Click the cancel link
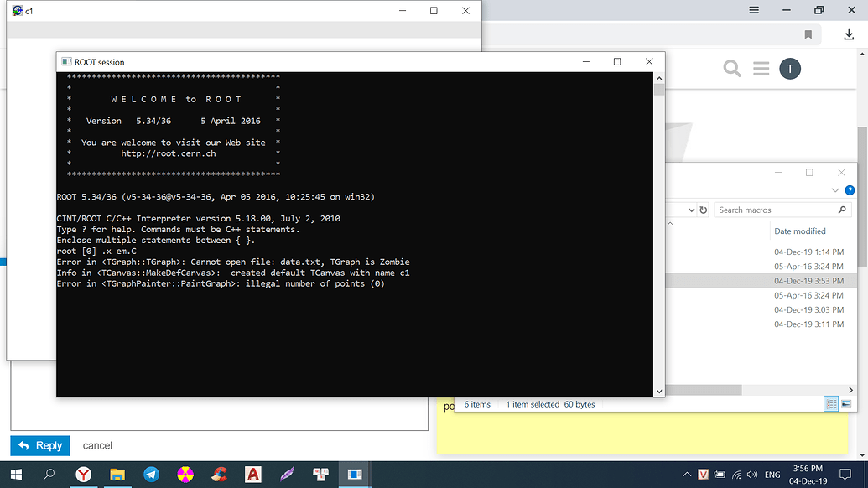Screen dimensions: 868x488 [97, 445]
